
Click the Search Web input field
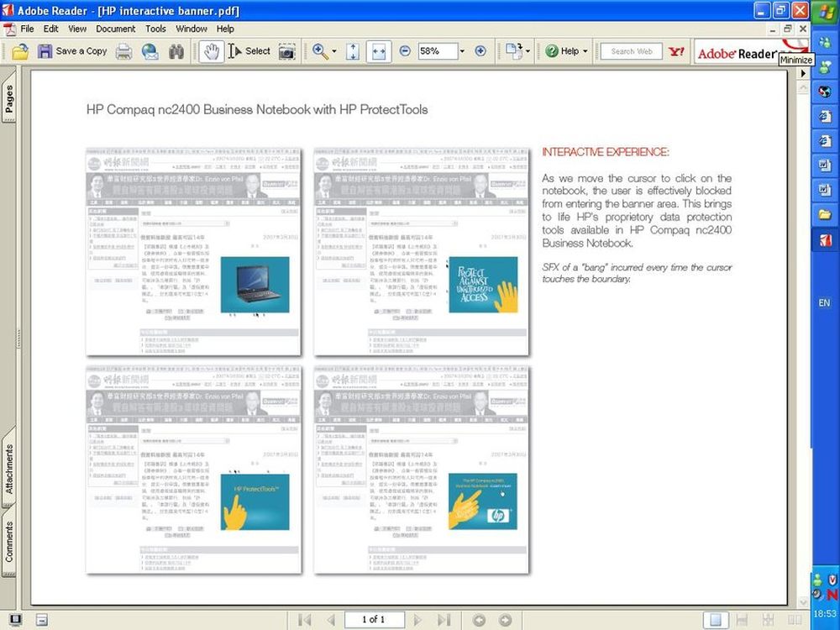(x=632, y=51)
